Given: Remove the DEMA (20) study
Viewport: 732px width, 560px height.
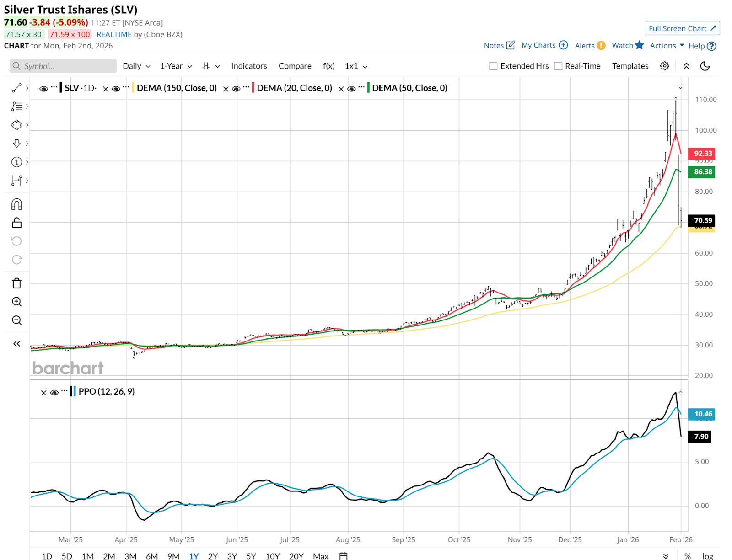Looking at the screenshot, I should [226, 89].
